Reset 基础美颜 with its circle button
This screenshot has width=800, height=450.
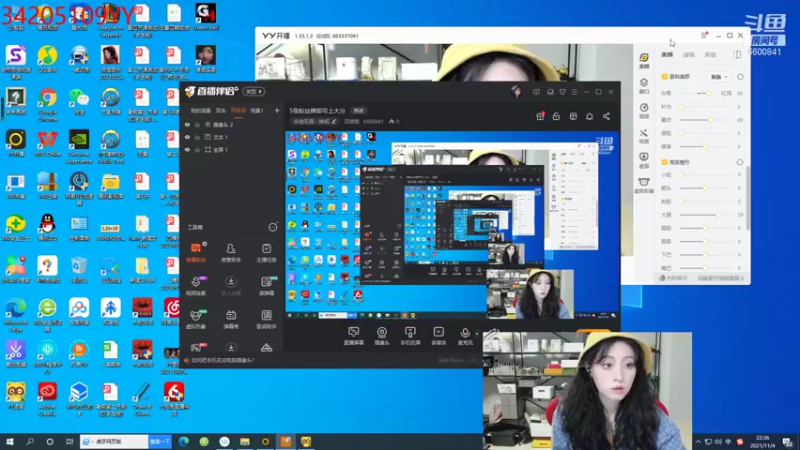coord(740,77)
